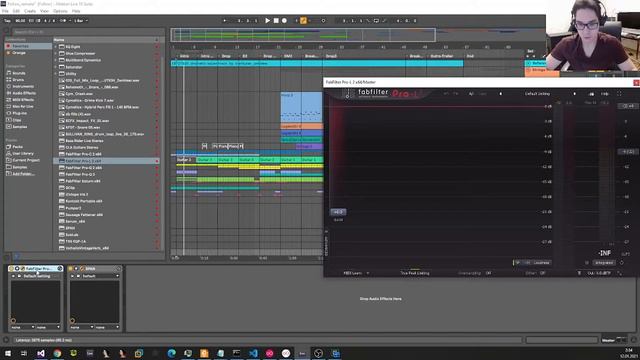Open the first None dropdown in SPAN device
The image size is (640, 360).
pyautogui.click(x=82, y=327)
